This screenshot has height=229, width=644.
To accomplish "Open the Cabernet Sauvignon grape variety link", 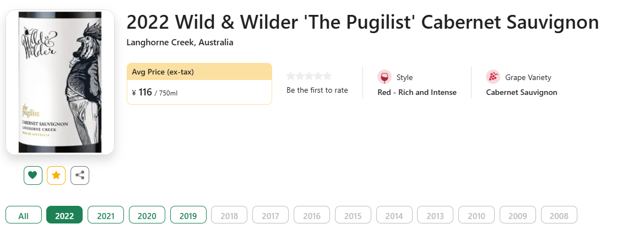I will [x=522, y=92].
